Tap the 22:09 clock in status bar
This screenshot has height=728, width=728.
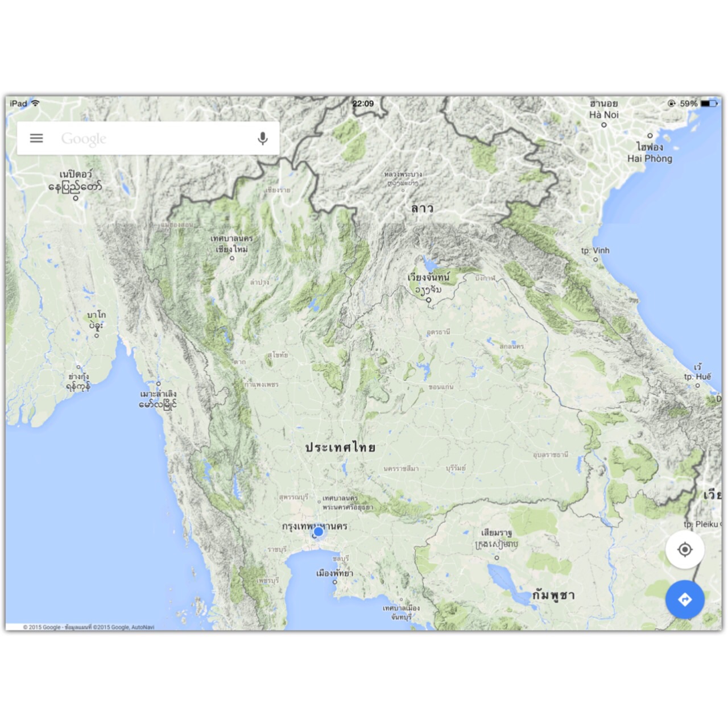pos(363,104)
